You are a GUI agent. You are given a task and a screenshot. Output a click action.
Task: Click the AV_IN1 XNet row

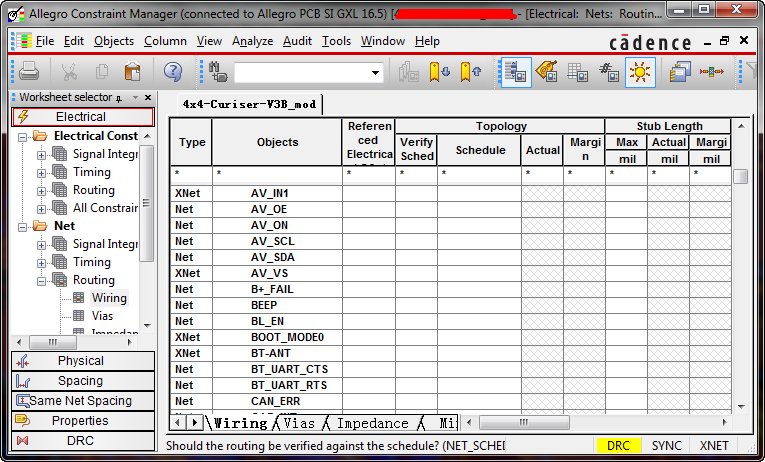[x=451, y=193]
